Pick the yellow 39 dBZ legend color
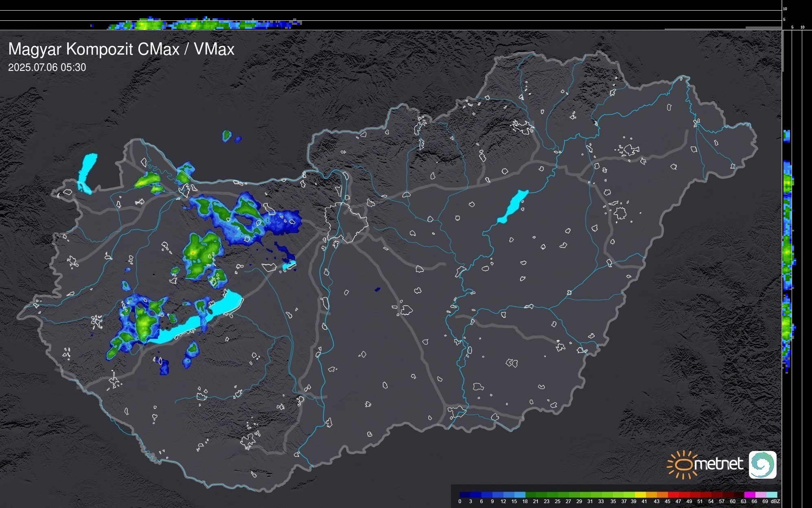The width and height of the screenshot is (812, 508). [x=640, y=495]
